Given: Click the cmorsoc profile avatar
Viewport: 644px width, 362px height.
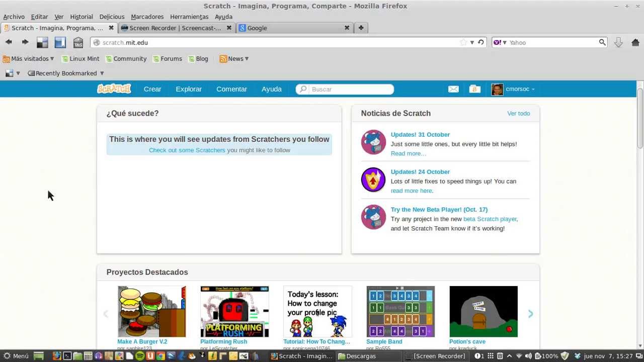Looking at the screenshot, I should [x=497, y=89].
